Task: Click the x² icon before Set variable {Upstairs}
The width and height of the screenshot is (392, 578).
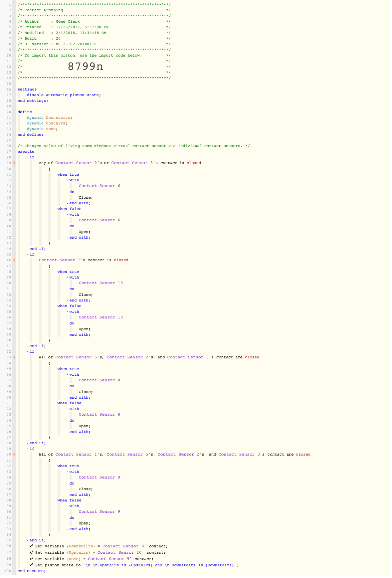Action: (31, 552)
